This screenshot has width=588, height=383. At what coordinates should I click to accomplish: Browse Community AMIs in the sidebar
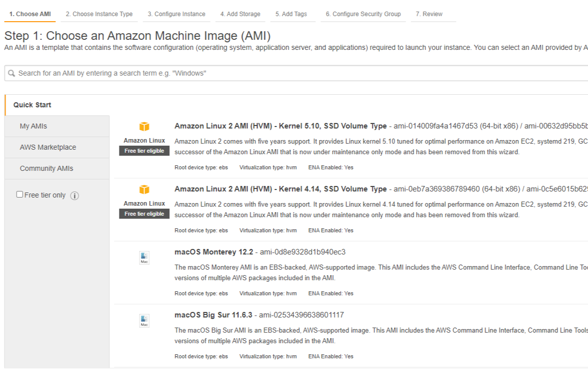[x=57, y=168]
